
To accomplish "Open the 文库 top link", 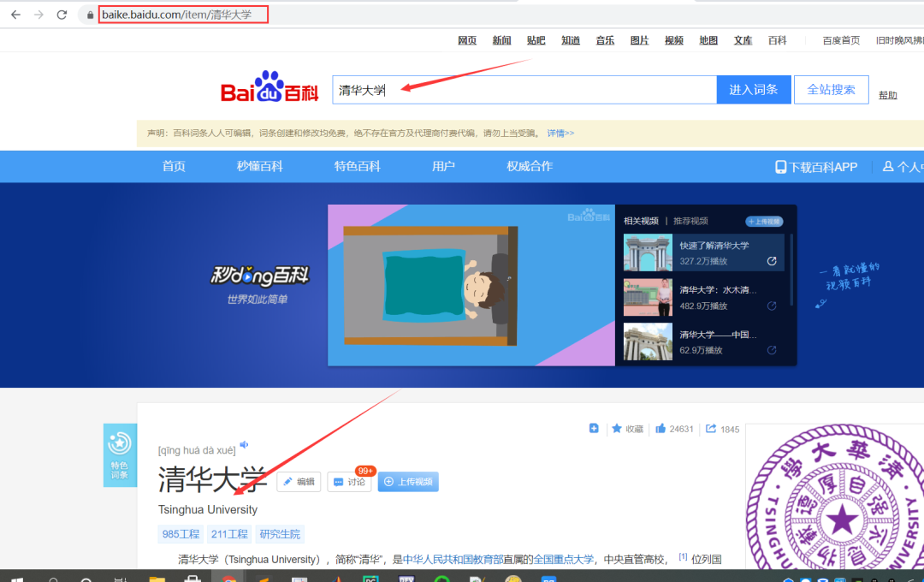I will pyautogui.click(x=743, y=41).
